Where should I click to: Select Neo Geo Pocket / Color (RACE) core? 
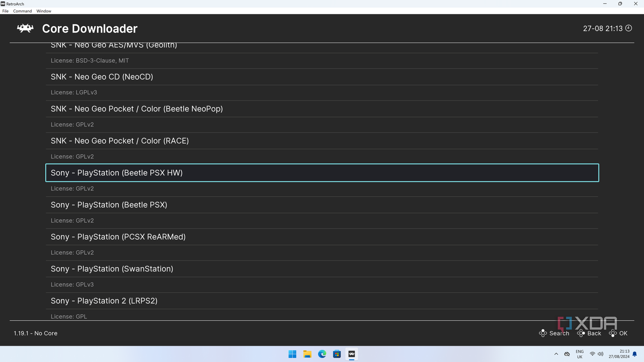tap(322, 141)
